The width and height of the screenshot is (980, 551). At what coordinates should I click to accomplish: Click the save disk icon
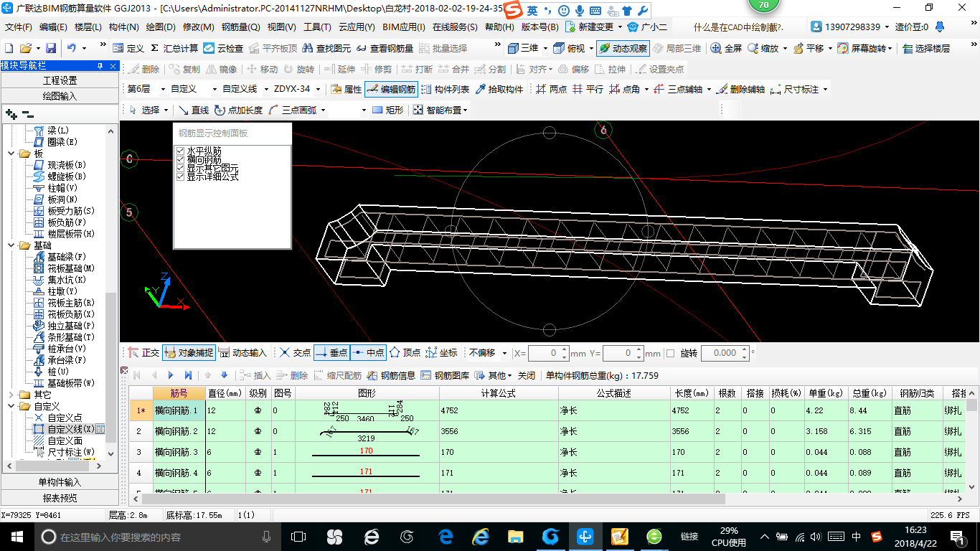[x=51, y=48]
